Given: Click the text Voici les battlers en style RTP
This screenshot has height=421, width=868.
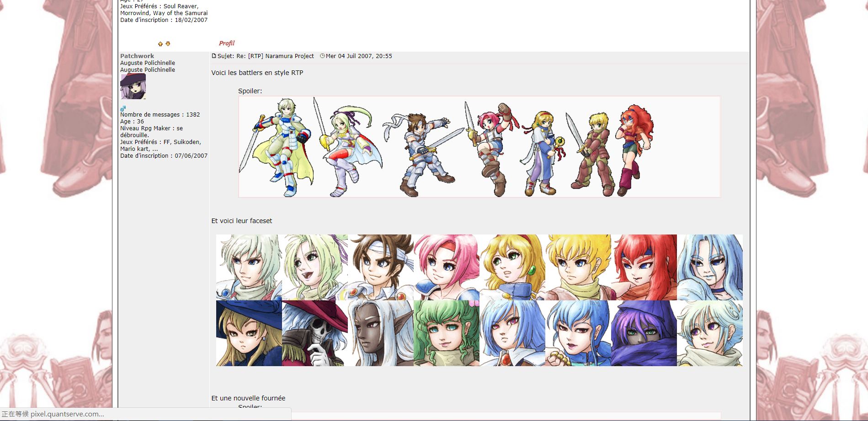Looking at the screenshot, I should coord(257,73).
